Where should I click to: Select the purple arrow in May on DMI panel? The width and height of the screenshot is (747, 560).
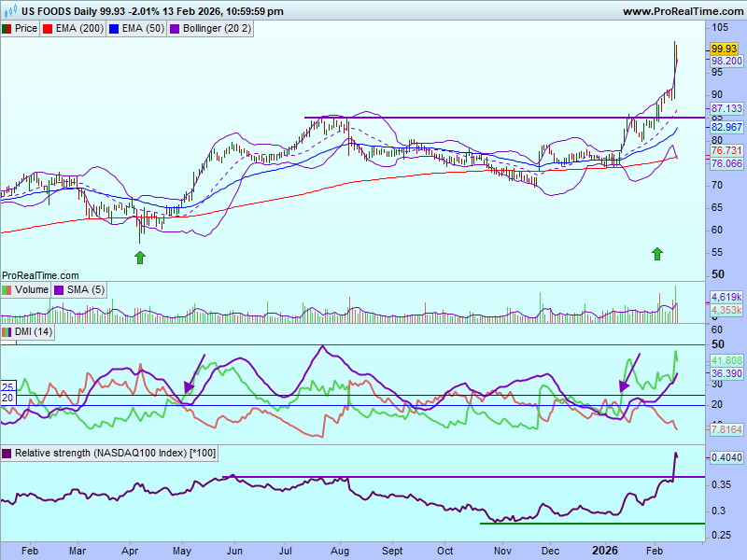coord(194,373)
